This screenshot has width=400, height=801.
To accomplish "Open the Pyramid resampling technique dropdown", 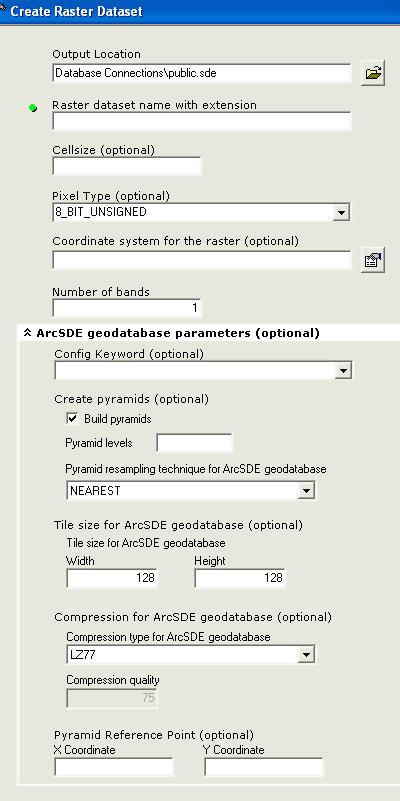I will [x=305, y=491].
